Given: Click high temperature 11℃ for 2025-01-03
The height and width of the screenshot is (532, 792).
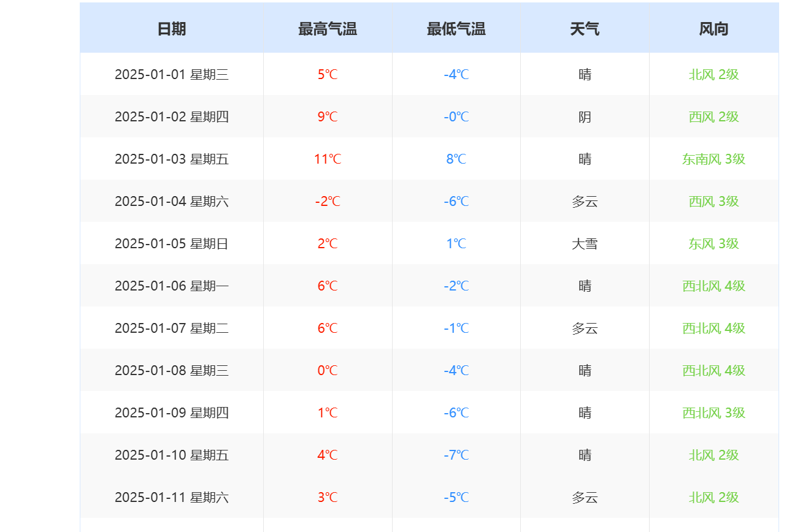Looking at the screenshot, I should coord(328,159).
